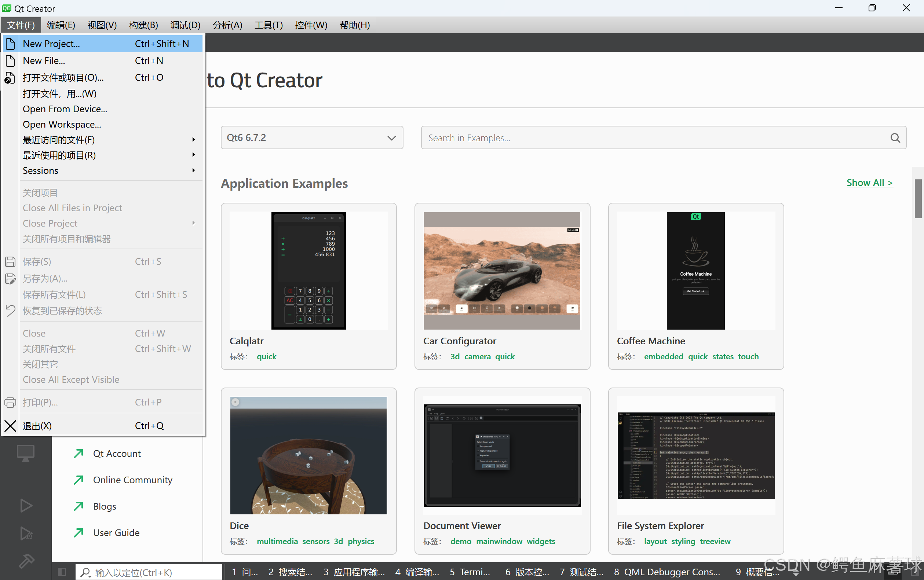Open the File System Explorer example thumbnail
This screenshot has width=924, height=580.
coord(696,455)
